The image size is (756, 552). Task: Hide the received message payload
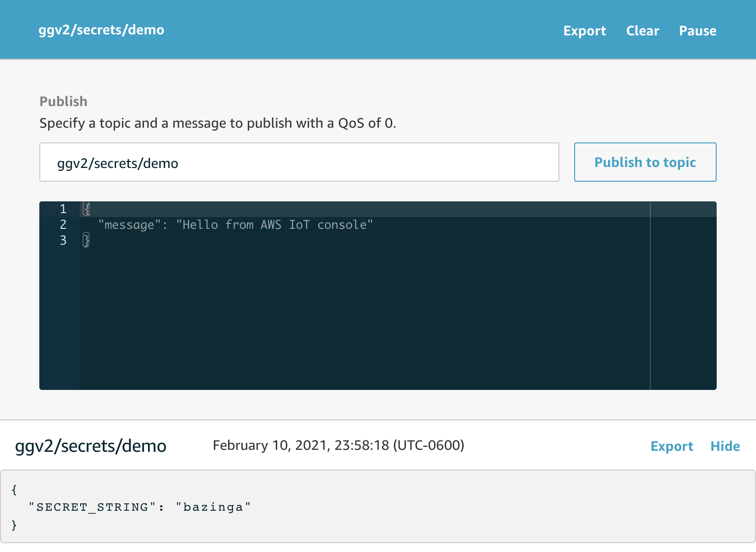point(725,446)
